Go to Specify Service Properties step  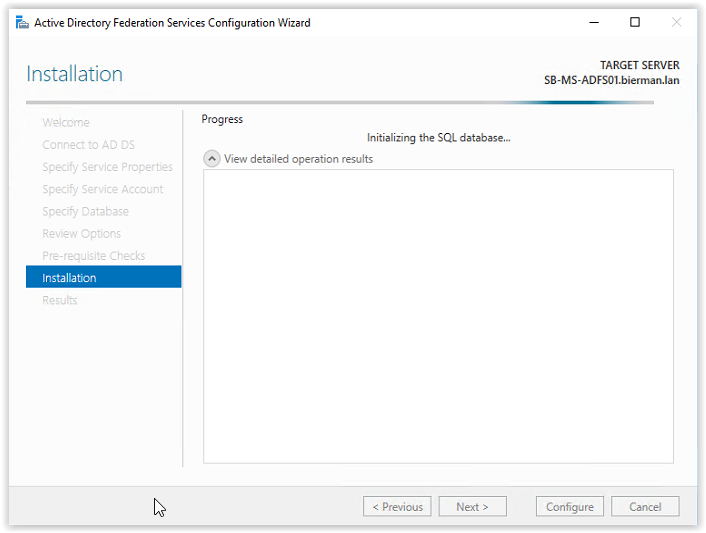pyautogui.click(x=107, y=167)
